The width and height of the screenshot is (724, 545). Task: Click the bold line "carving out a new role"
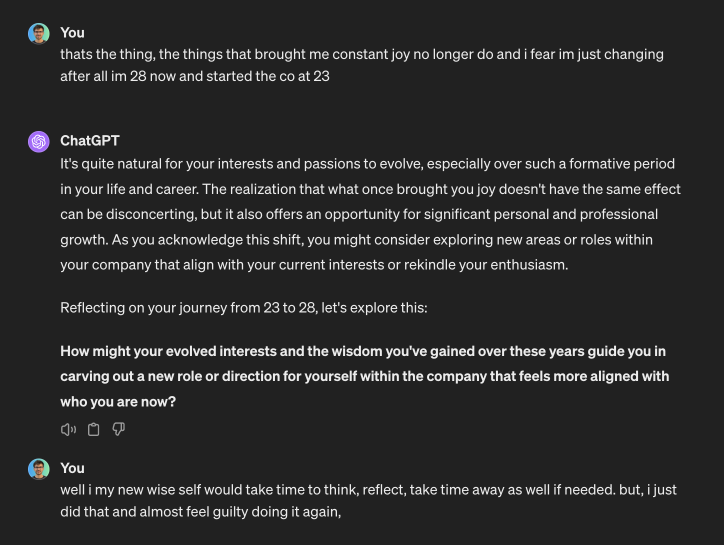point(364,376)
